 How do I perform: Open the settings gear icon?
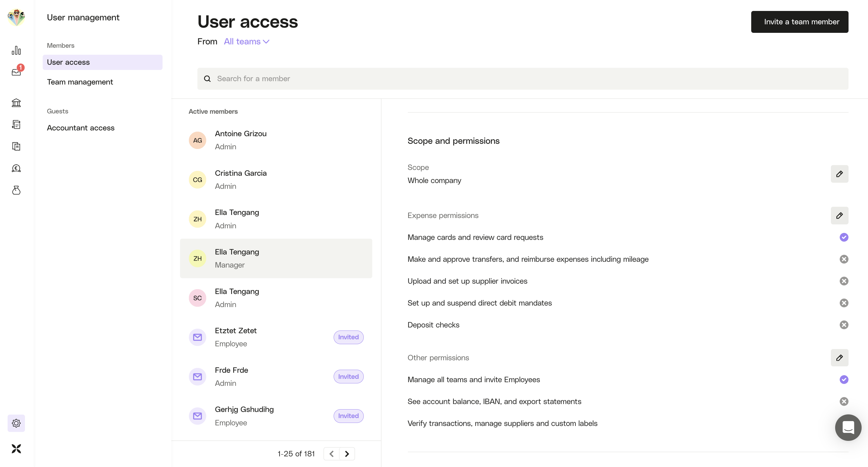click(x=16, y=423)
